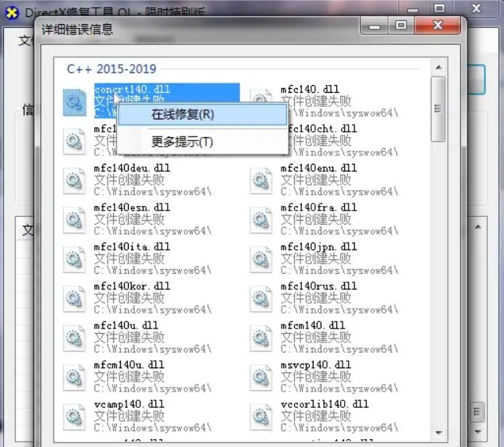Click the mfc140deu.dll file name
The width and height of the screenshot is (504, 447).
132,168
